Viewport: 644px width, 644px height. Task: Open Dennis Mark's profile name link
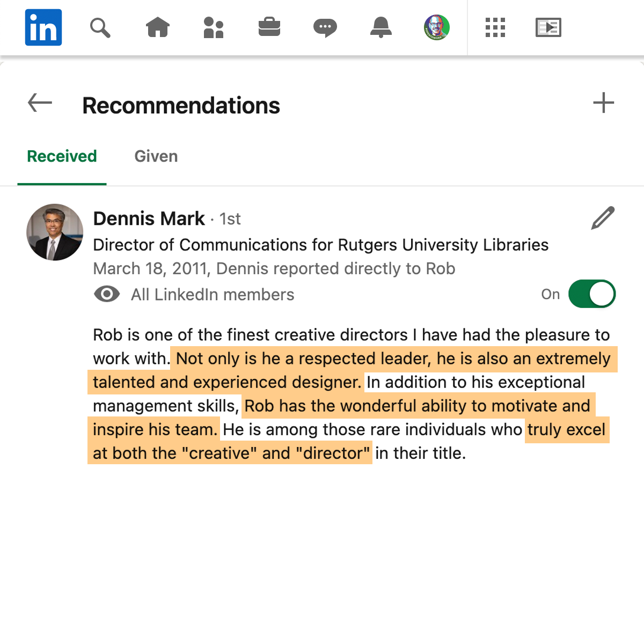149,218
